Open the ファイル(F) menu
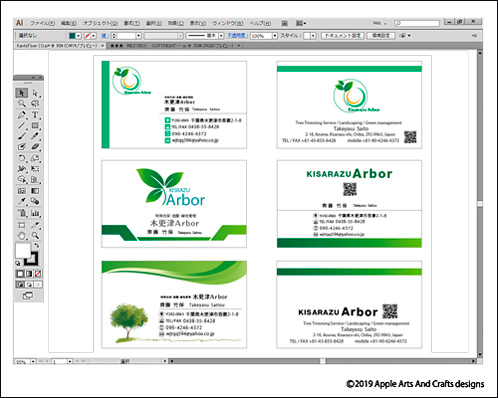498x398 pixels. point(42,23)
